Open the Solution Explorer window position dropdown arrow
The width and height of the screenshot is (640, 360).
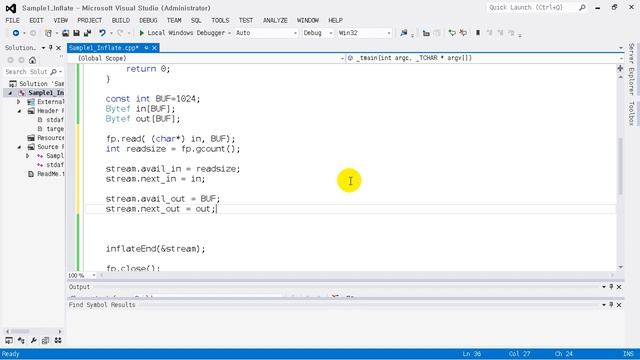(43, 48)
